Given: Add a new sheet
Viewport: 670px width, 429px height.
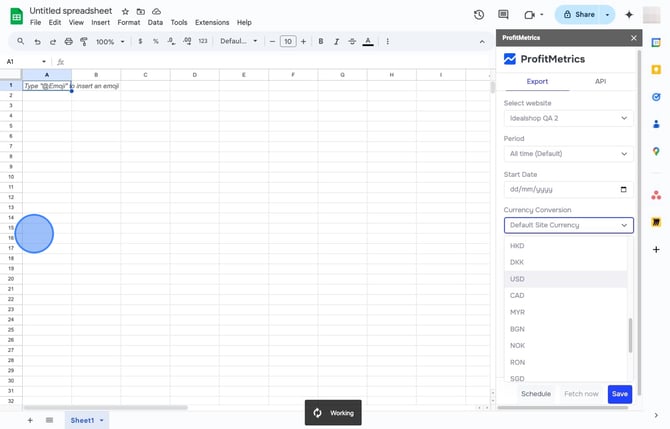Looking at the screenshot, I should tap(30, 420).
